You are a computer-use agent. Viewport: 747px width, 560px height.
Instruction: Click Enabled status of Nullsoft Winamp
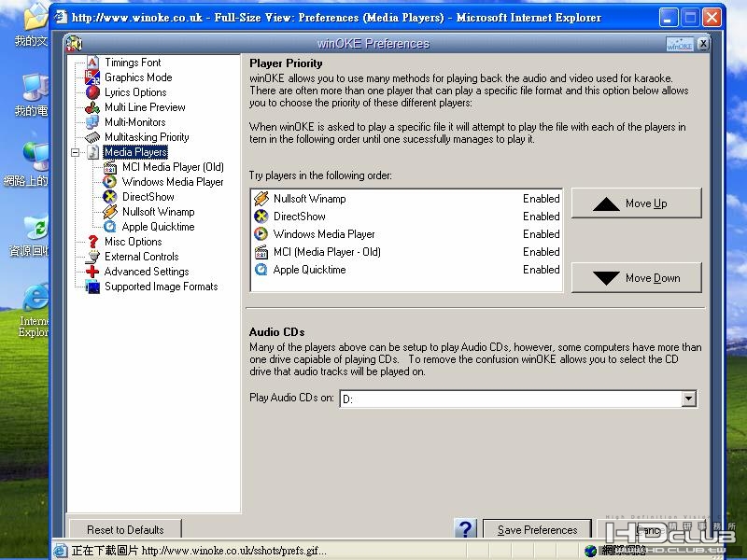(x=542, y=199)
